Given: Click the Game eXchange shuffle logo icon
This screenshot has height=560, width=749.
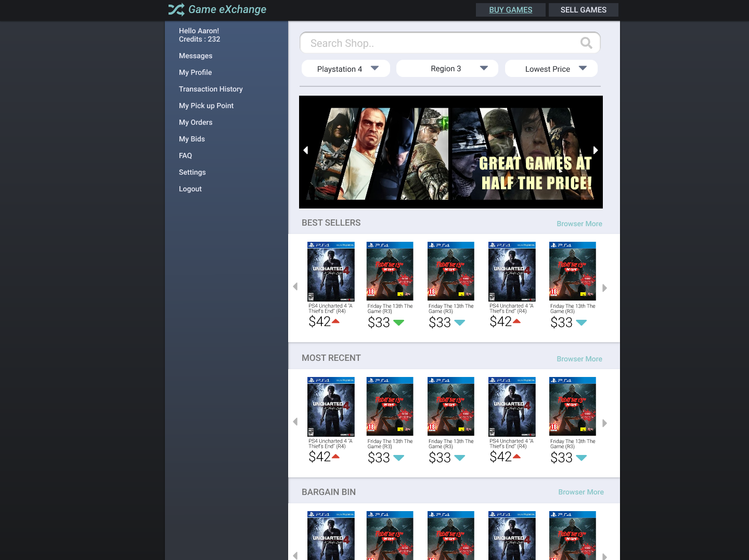Looking at the screenshot, I should tap(176, 9).
